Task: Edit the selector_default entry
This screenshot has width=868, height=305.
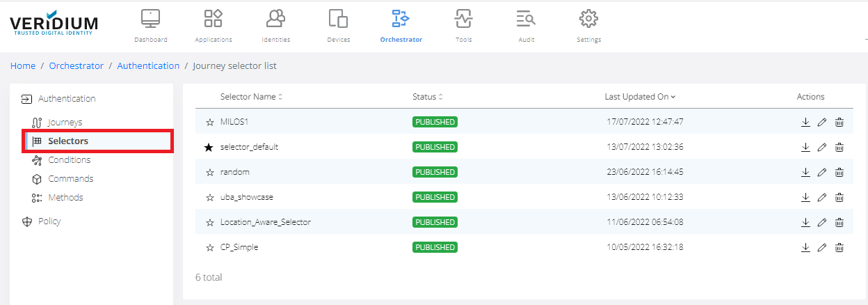Action: click(x=822, y=147)
